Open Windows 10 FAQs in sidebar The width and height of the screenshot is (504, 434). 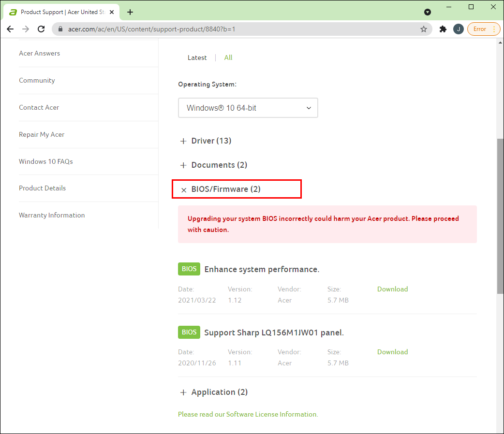coord(46,161)
